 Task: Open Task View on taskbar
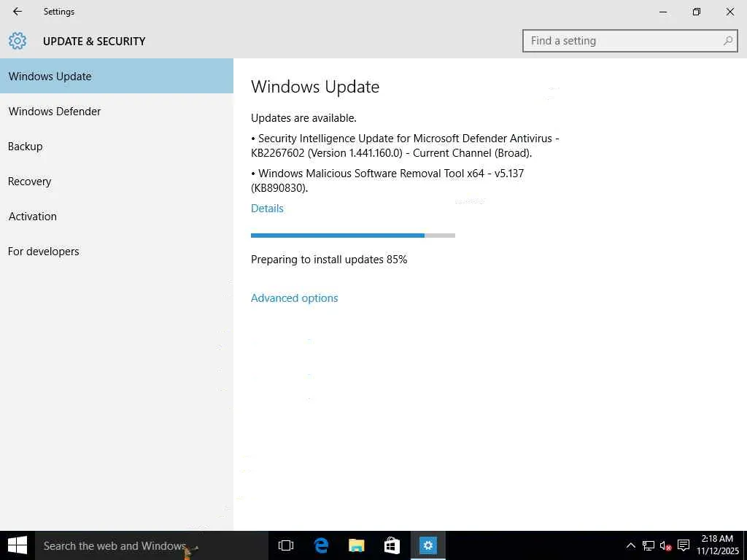click(x=286, y=545)
